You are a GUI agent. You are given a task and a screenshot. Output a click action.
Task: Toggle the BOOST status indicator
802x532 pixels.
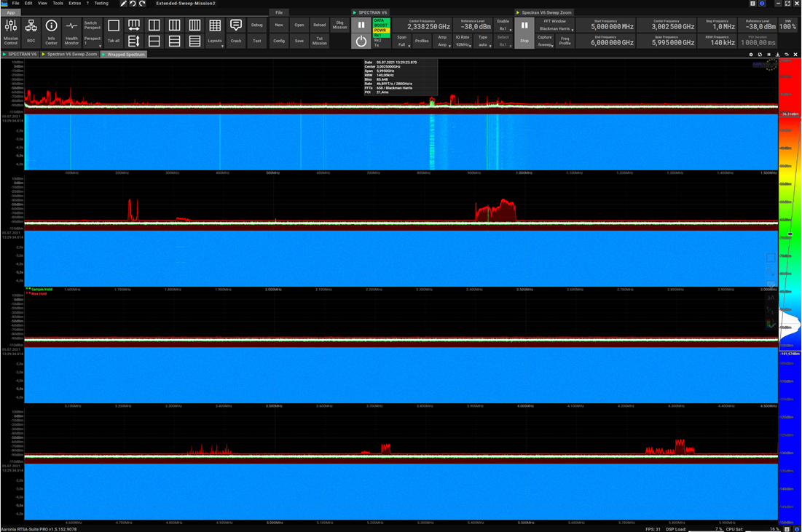coord(381,25)
